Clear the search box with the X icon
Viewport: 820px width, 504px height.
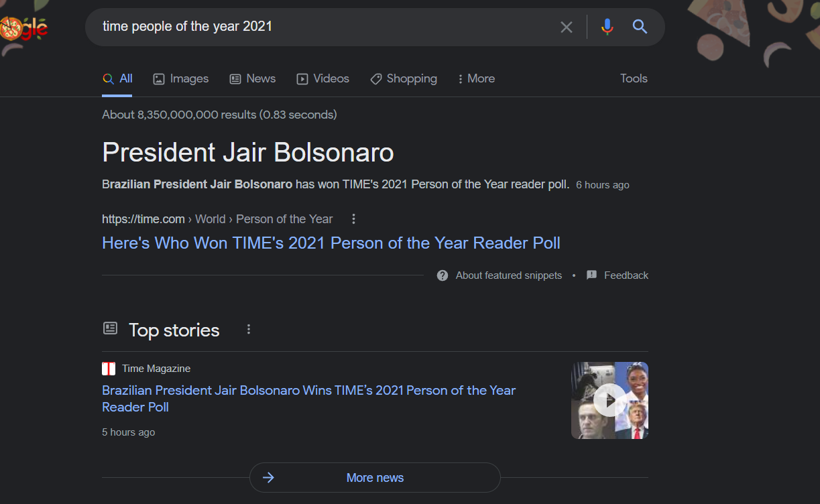point(567,27)
